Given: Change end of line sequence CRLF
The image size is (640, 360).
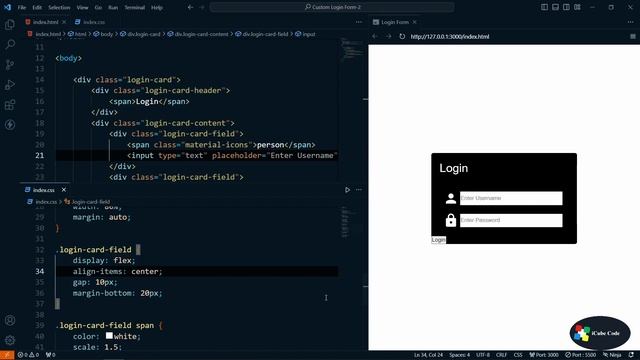Looking at the screenshot, I should 502,355.
